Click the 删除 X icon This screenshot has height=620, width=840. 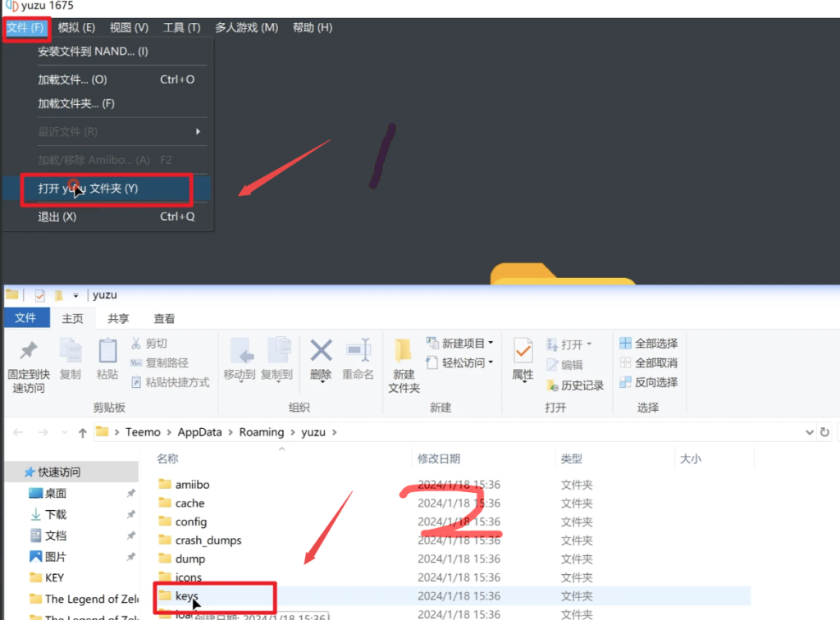click(x=321, y=351)
